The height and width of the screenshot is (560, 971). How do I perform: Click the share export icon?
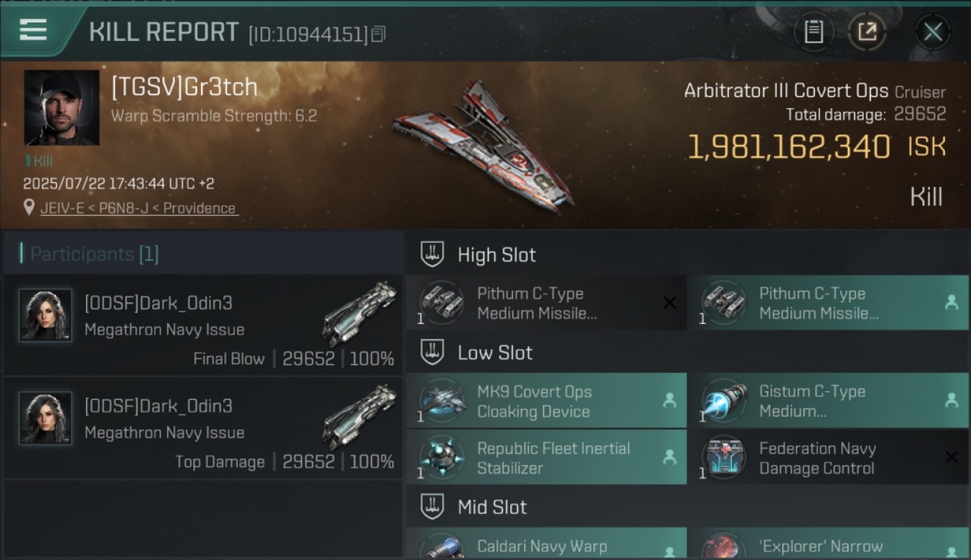pyautogui.click(x=867, y=31)
